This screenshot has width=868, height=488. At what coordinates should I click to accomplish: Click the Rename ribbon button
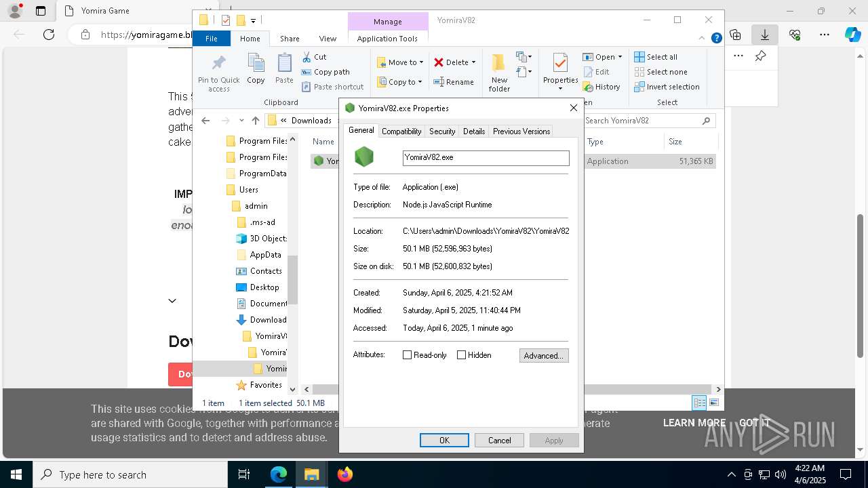click(454, 82)
